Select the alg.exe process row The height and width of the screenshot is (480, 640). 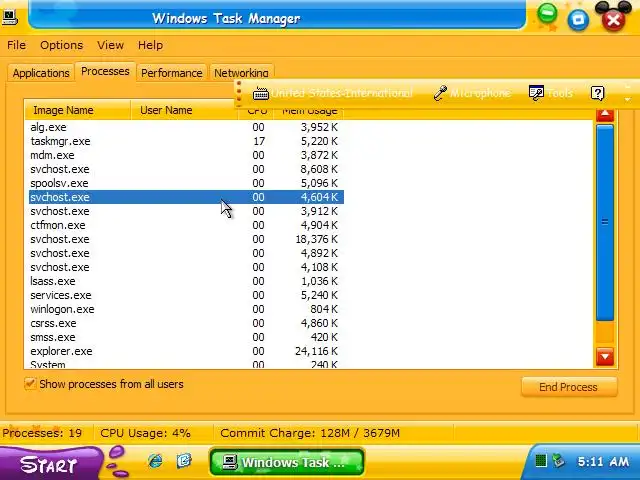[x=186, y=127]
